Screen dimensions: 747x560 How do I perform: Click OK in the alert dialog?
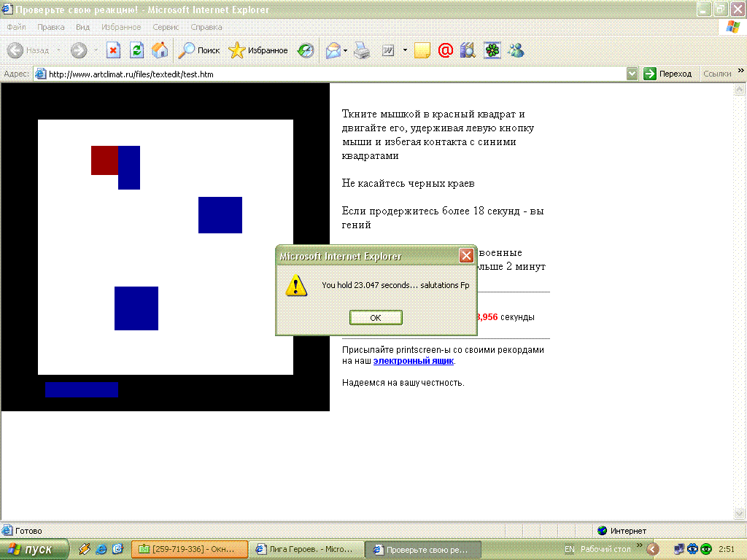pos(376,318)
